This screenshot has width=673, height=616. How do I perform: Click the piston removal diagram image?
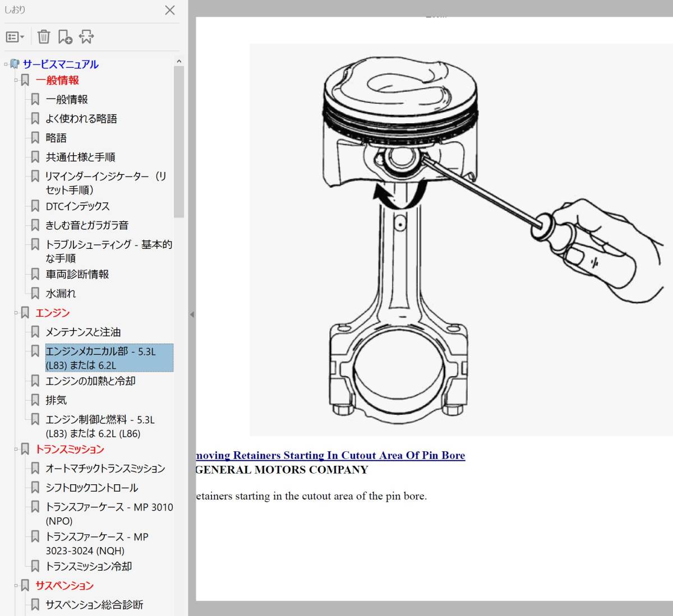[460, 240]
